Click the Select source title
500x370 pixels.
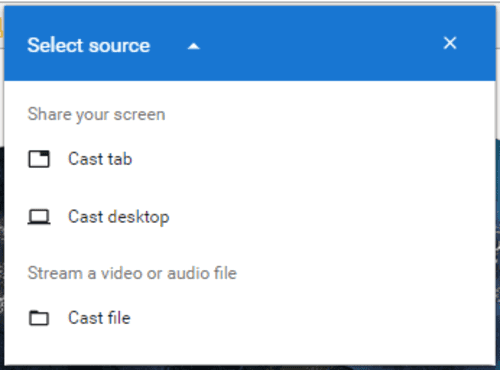89,45
